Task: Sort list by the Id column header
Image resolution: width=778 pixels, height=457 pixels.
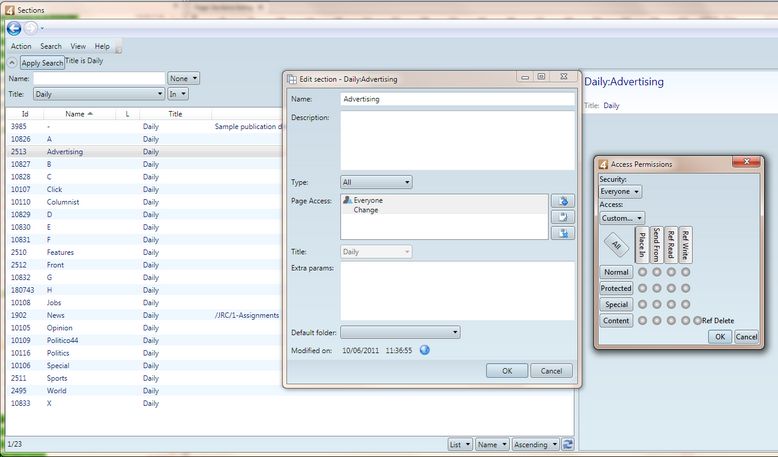Action: click(25, 114)
